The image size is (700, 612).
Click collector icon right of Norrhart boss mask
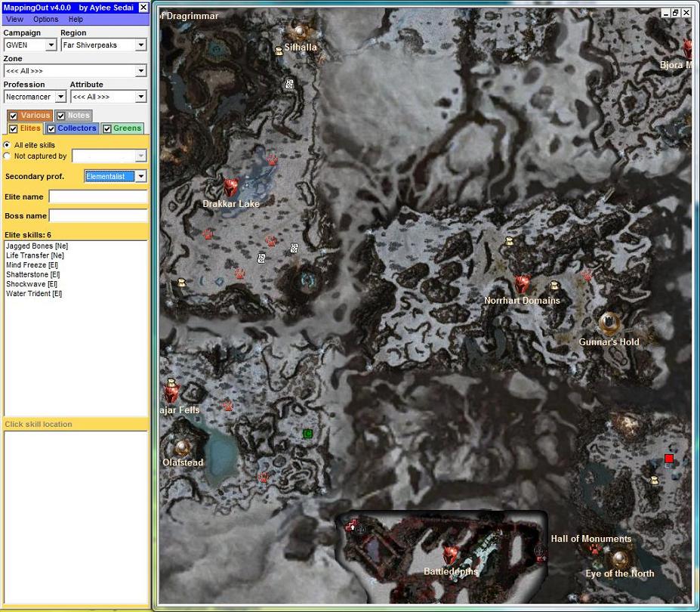coord(554,285)
